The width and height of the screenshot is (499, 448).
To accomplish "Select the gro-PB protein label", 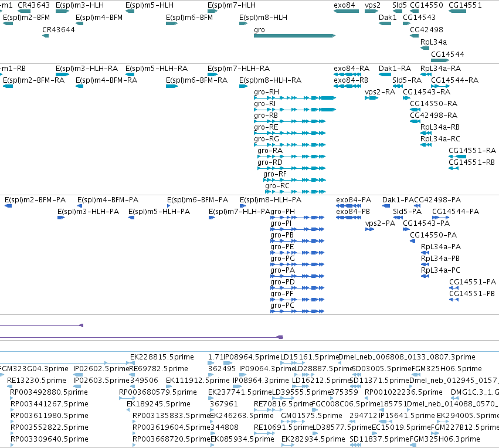I will 282,235.
